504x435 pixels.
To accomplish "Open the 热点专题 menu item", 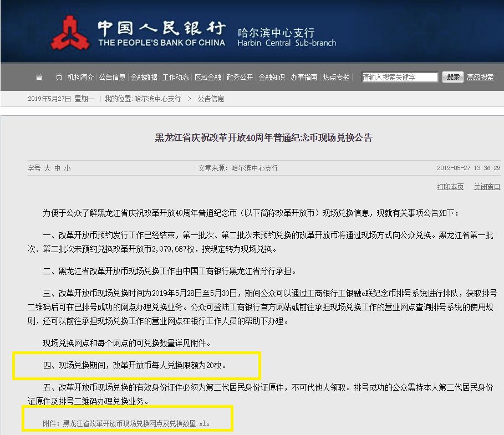I will coord(336,77).
